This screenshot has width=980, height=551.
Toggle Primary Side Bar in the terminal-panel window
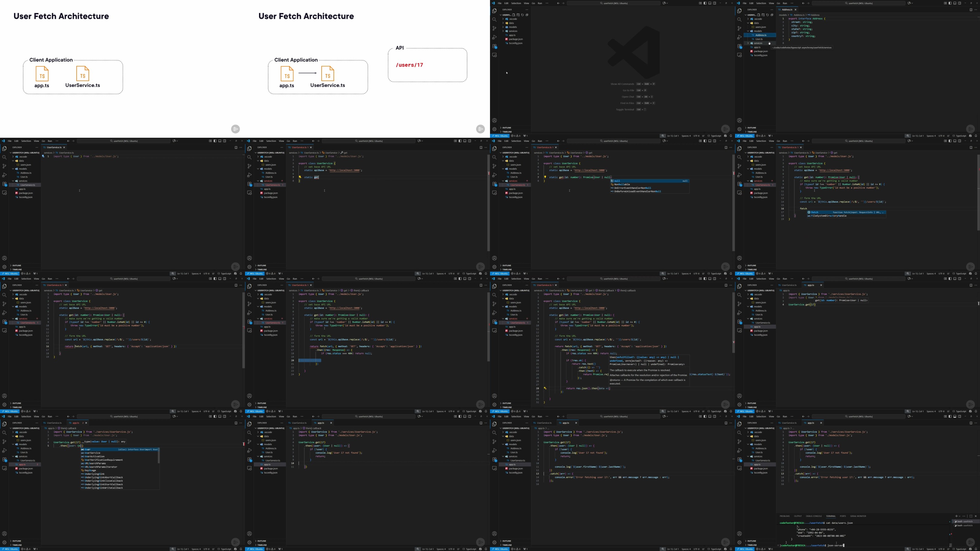coord(950,416)
